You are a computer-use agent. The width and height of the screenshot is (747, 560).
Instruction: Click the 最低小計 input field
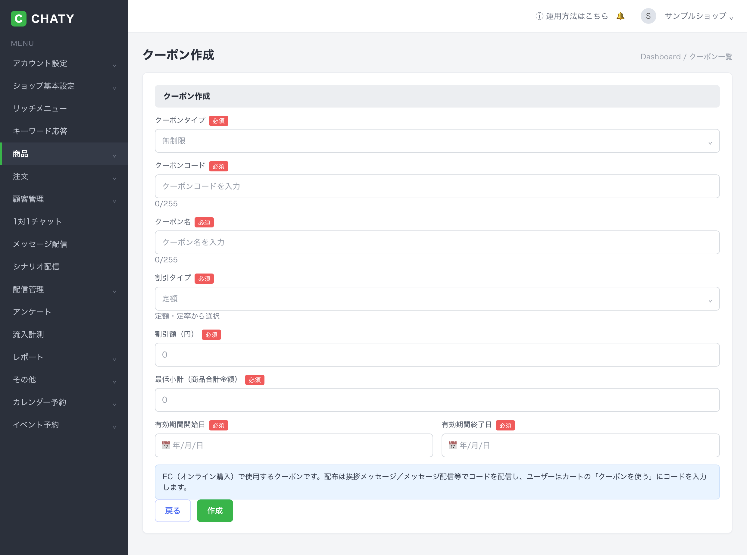pos(437,400)
